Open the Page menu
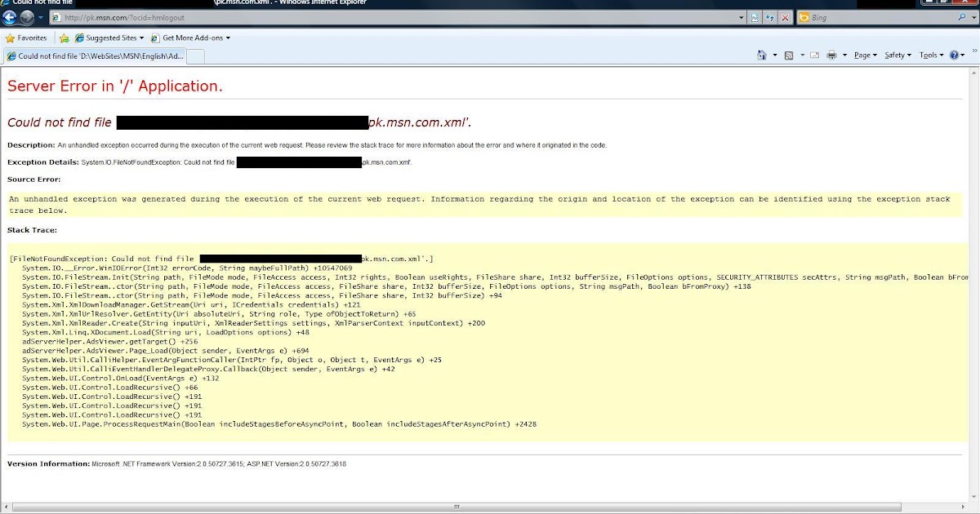Image resolution: width=980 pixels, height=514 pixels. coord(865,55)
